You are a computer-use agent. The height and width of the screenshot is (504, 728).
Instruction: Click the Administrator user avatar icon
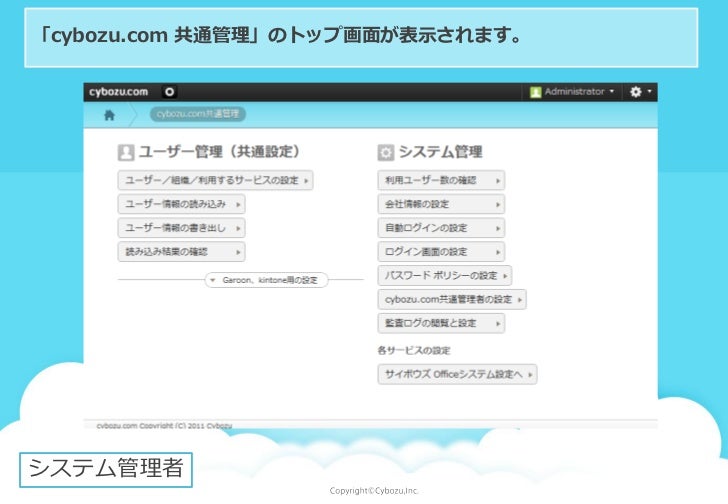coord(535,92)
